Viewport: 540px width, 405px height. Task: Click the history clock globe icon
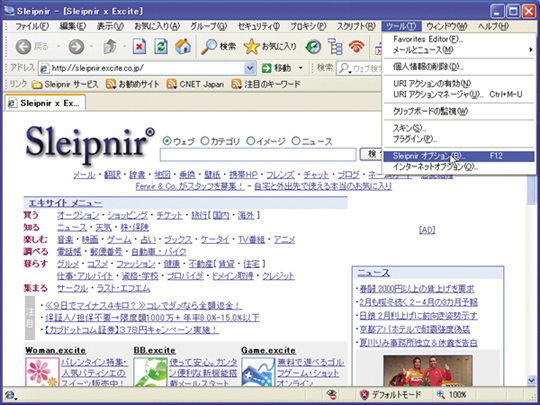click(313, 47)
